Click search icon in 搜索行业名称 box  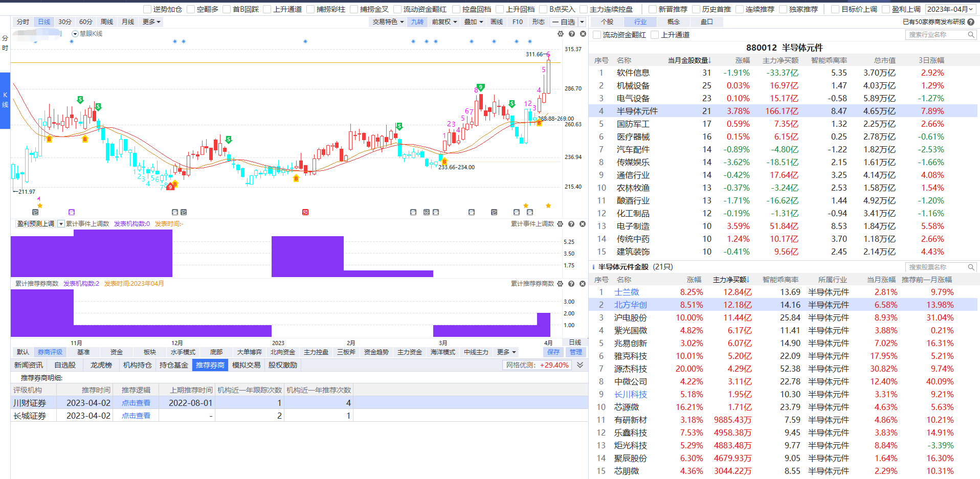[x=971, y=35]
